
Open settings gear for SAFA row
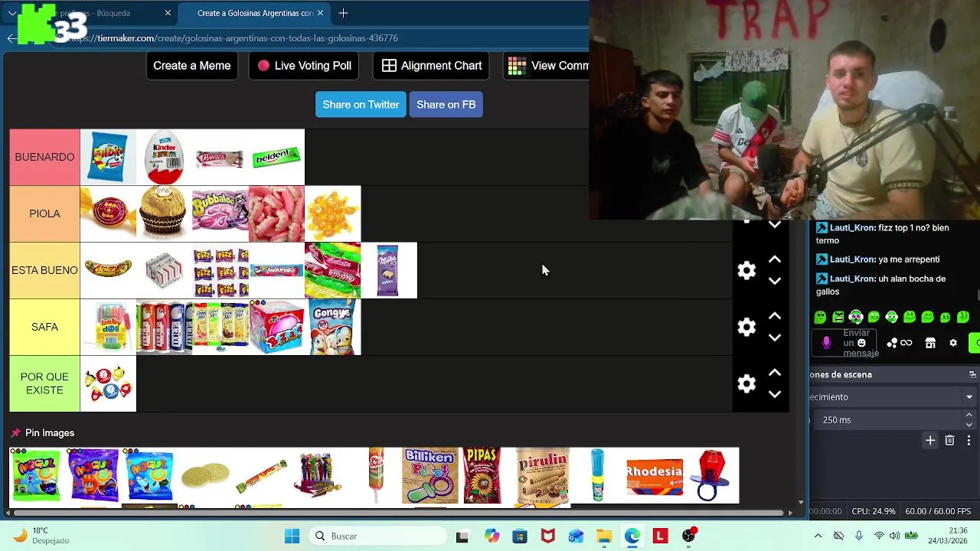coord(746,327)
